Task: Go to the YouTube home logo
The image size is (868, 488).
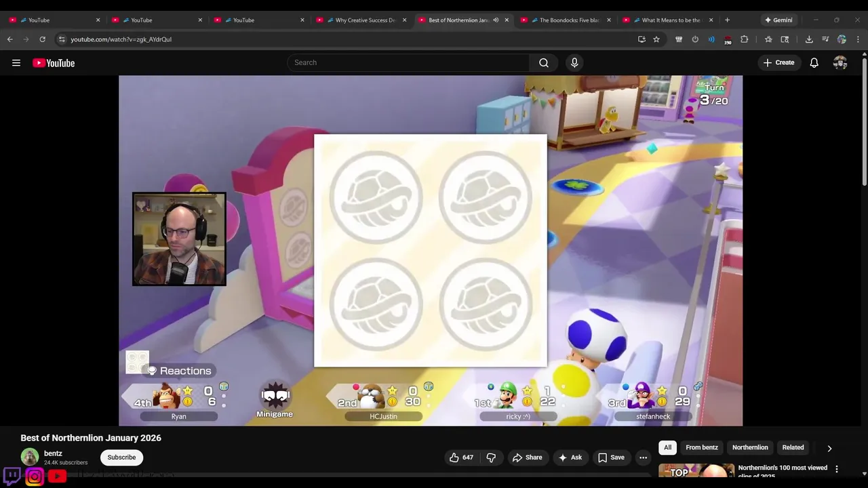Action: 54,63
